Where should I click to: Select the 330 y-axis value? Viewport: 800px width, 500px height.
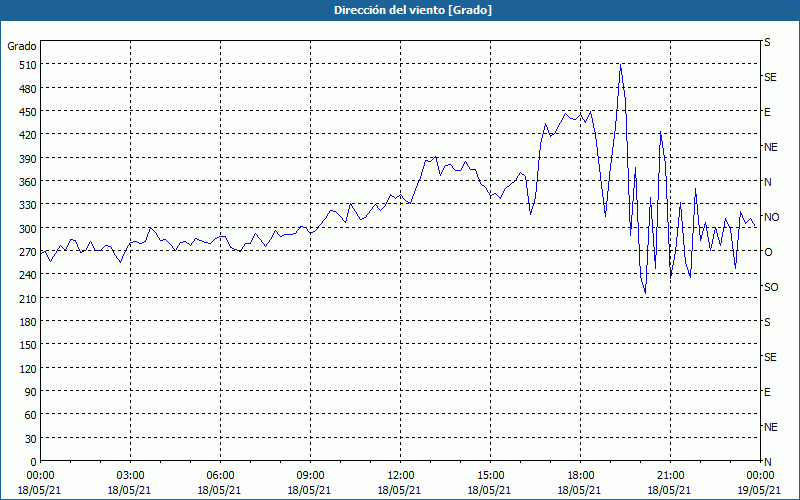(29, 205)
